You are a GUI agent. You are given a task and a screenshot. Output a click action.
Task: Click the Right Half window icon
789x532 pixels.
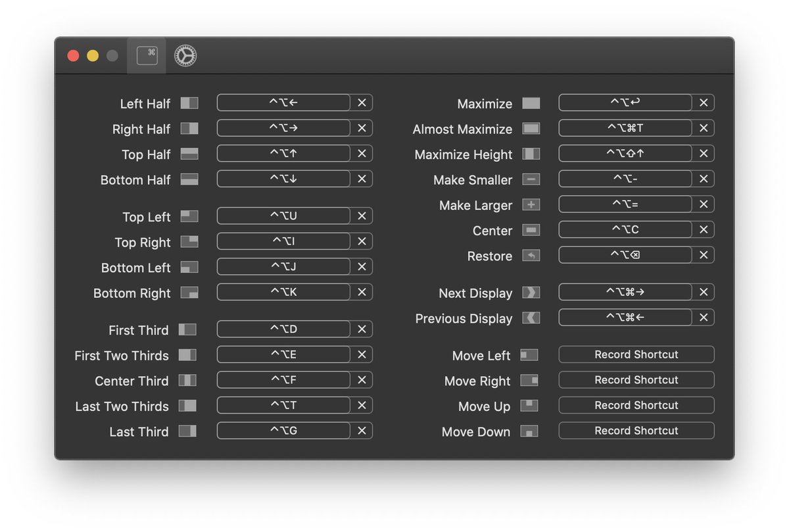189,128
